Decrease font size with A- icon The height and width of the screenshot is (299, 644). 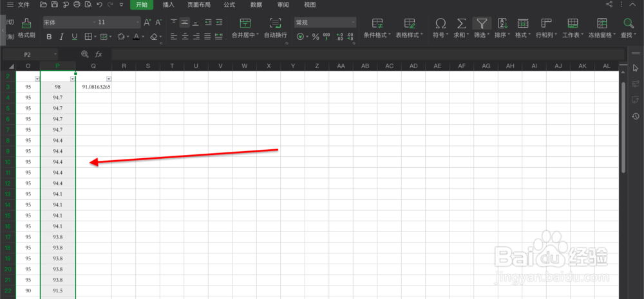coord(158,22)
